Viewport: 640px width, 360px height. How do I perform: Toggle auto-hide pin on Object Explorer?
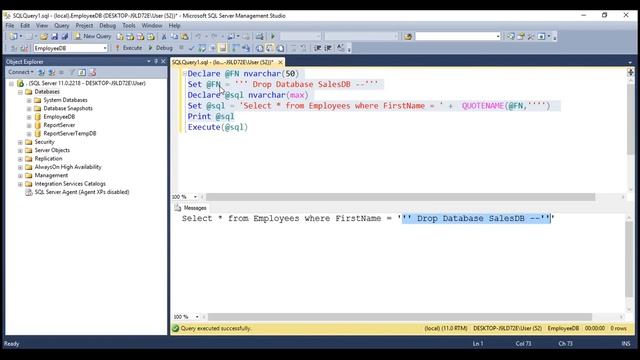[156, 61]
